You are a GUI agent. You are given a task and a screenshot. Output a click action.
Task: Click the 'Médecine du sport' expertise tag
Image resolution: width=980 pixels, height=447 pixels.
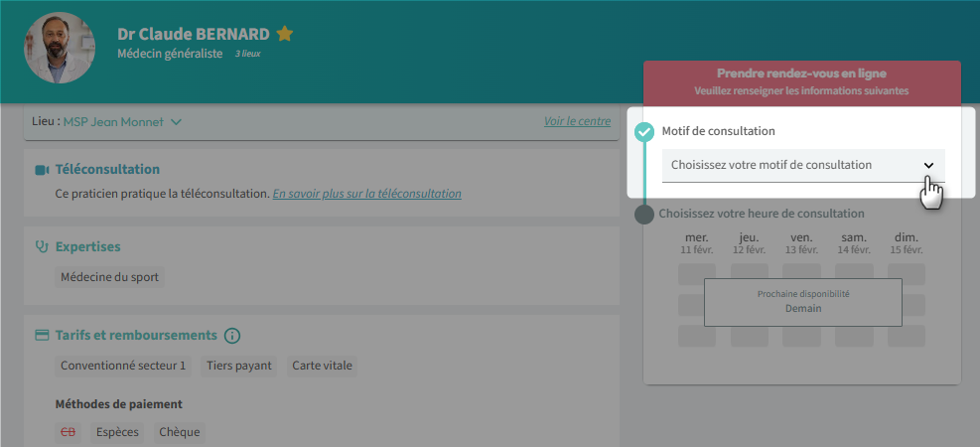tap(109, 277)
